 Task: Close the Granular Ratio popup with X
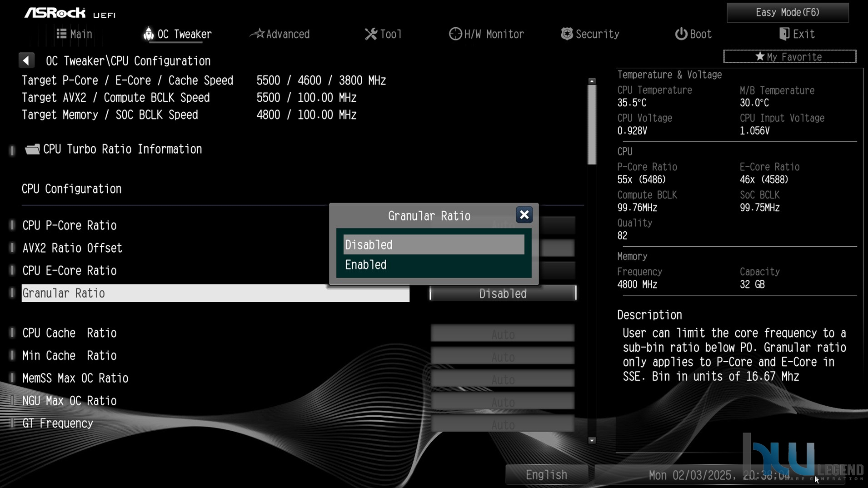pos(524,215)
